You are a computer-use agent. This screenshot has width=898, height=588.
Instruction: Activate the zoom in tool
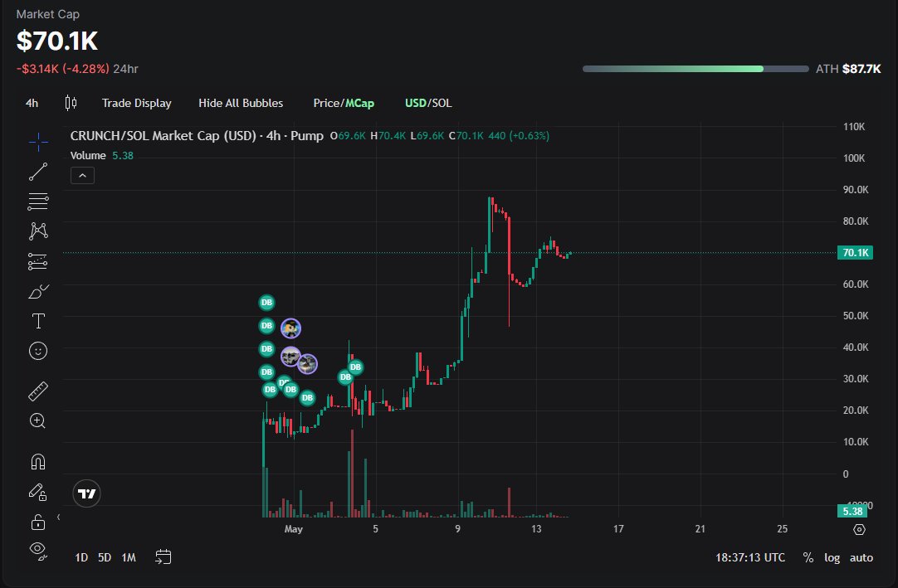(x=38, y=421)
